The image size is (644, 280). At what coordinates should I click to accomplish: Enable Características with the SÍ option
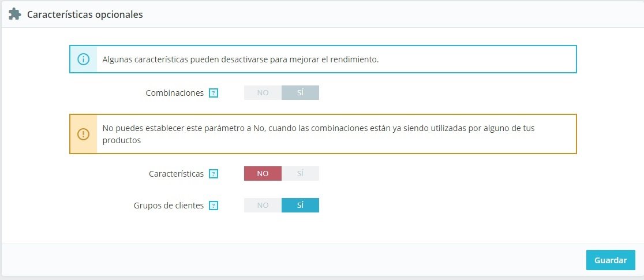[300, 174]
